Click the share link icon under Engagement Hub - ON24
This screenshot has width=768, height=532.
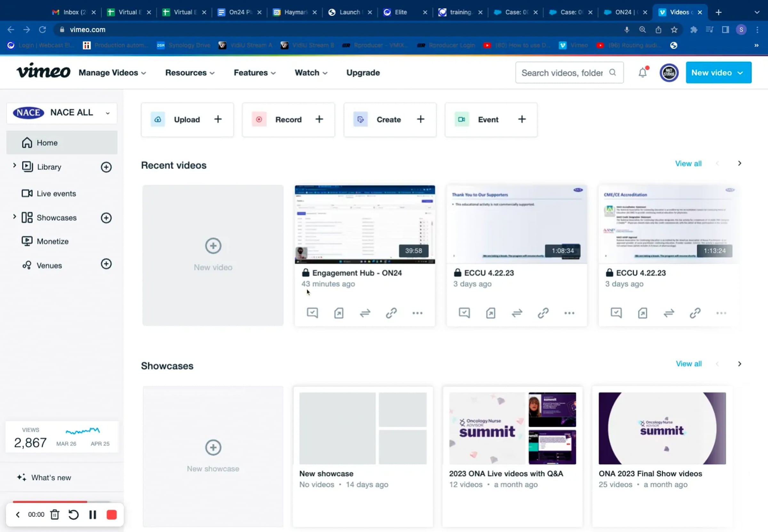coord(391,313)
